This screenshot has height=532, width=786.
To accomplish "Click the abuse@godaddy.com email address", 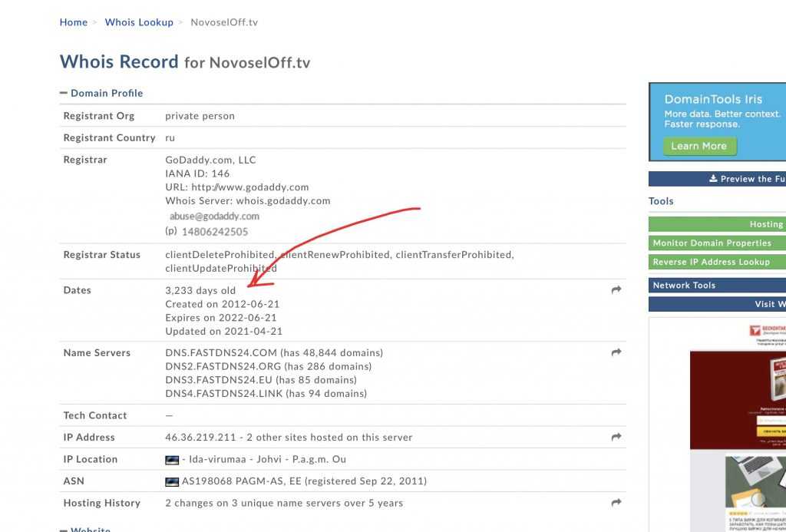I will (214, 216).
